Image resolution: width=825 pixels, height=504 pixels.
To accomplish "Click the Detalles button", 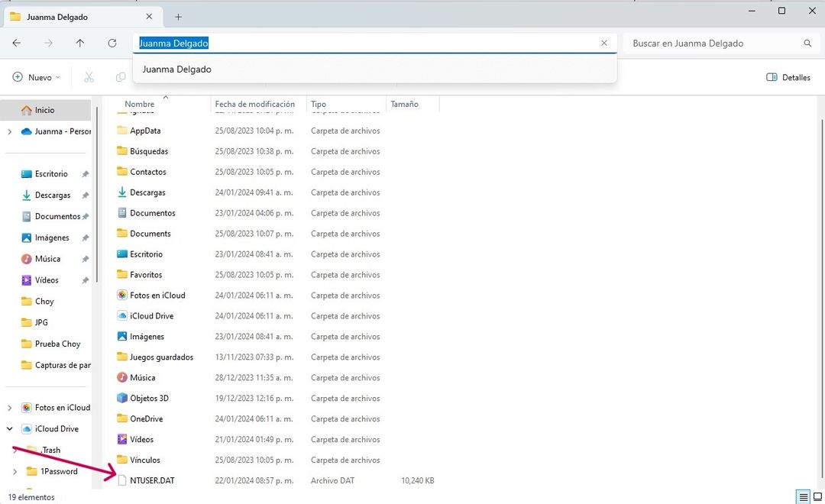I will tap(788, 77).
